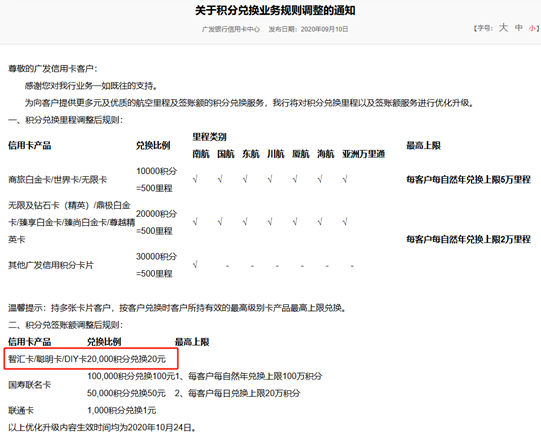Set font size to 中 (medium)
Screen dimensions: 541x433
click(x=519, y=28)
